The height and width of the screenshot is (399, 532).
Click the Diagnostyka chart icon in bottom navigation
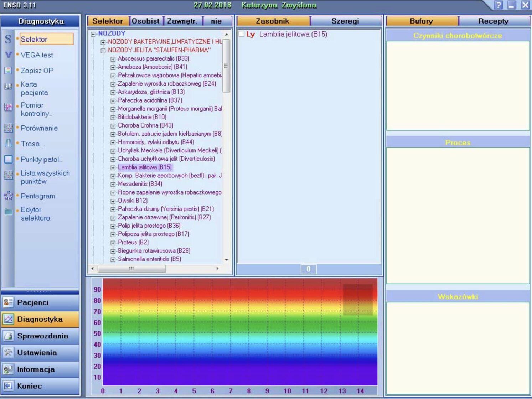(8, 319)
